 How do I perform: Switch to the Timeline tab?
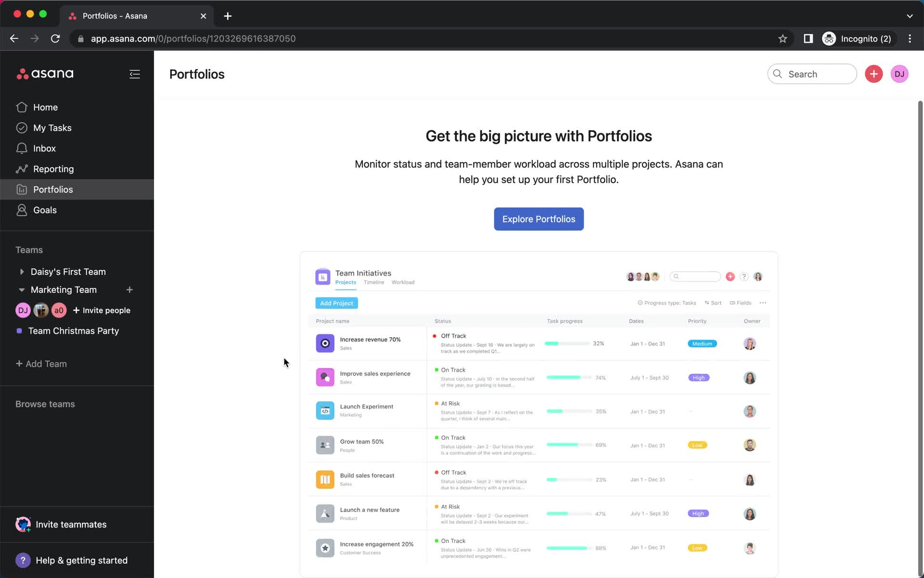click(373, 282)
